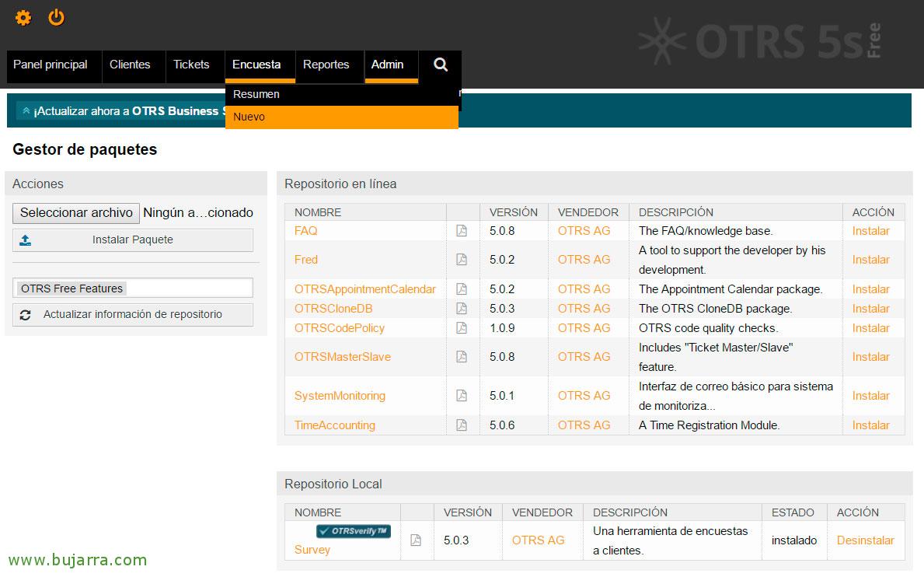Image resolution: width=924 pixels, height=577 pixels.
Task: Open the OTRSMasterSlave name link
Action: (343, 357)
